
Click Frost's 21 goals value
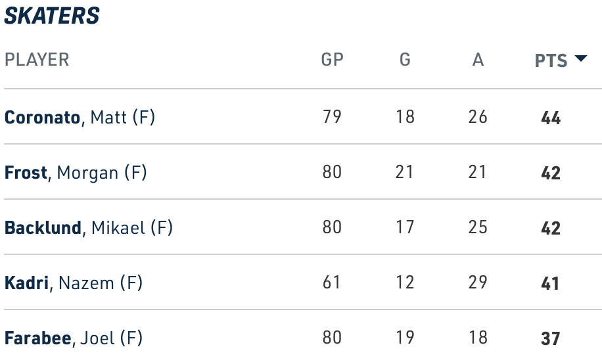click(x=405, y=172)
